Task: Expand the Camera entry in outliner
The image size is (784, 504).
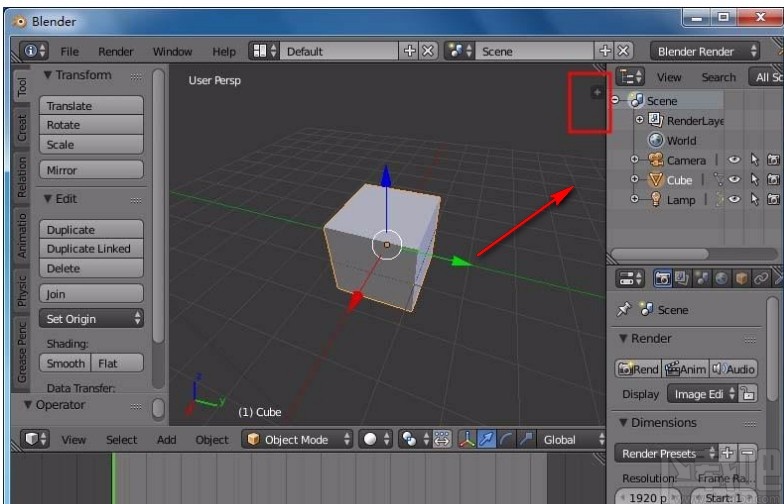Action: tap(634, 160)
